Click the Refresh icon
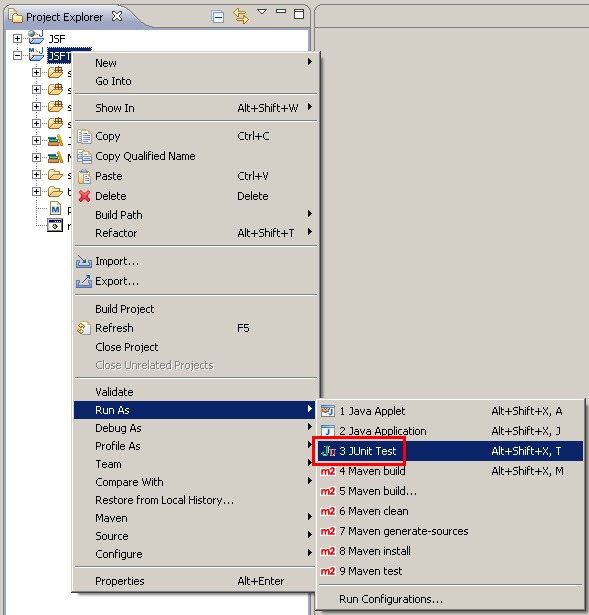Viewport: 589px width, 615px height. tap(84, 328)
